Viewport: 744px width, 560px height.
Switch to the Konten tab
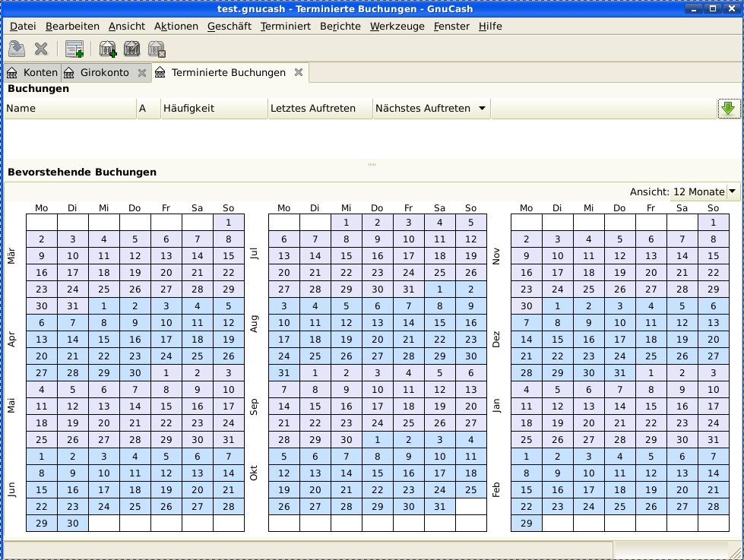33,73
